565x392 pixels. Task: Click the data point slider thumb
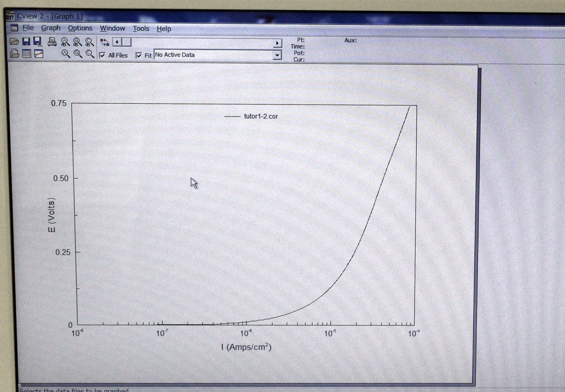coord(127,42)
